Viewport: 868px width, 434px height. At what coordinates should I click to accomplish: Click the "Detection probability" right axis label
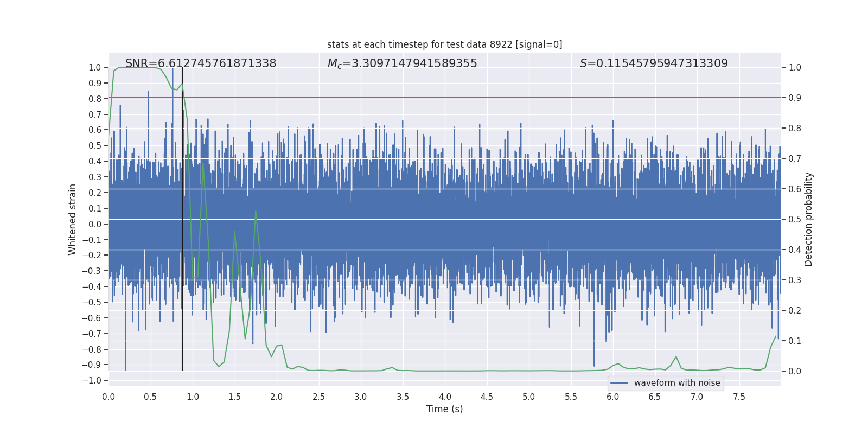point(809,219)
